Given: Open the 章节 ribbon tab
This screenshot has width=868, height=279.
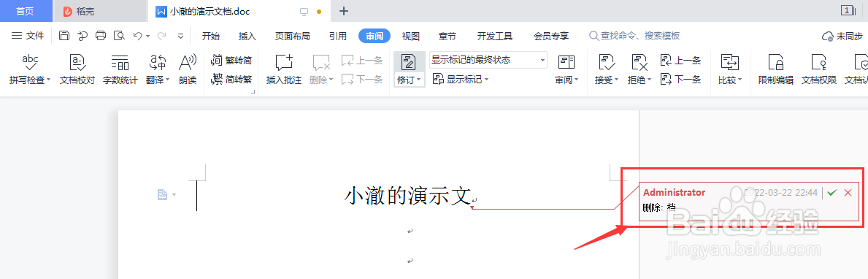Looking at the screenshot, I should click(x=448, y=36).
